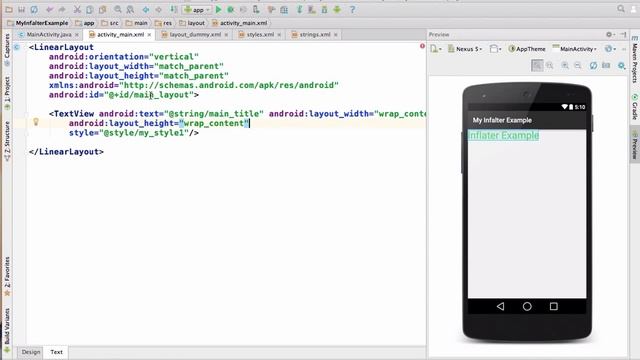Click the search magnifier at top right
This screenshot has width=640, height=360.
pos(621,9)
